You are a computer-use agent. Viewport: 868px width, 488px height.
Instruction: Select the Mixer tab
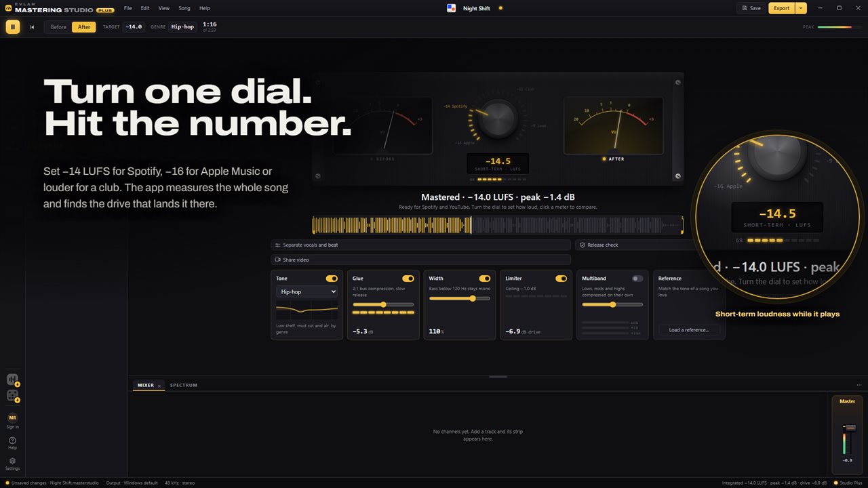pos(146,385)
